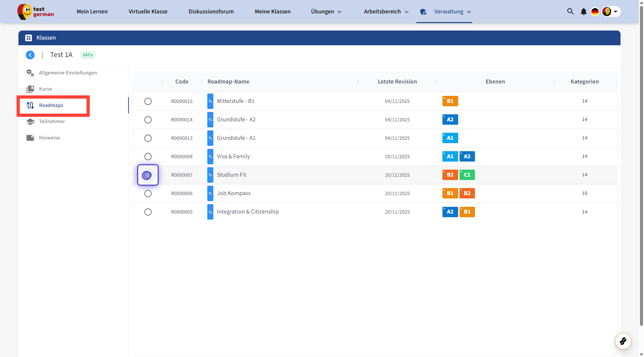Screen dimensions: 644x357
Task: Click the green C1 level badge
Action: click(x=467, y=175)
